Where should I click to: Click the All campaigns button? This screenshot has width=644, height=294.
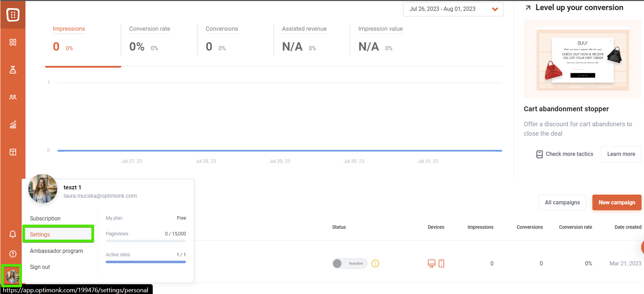(562, 202)
